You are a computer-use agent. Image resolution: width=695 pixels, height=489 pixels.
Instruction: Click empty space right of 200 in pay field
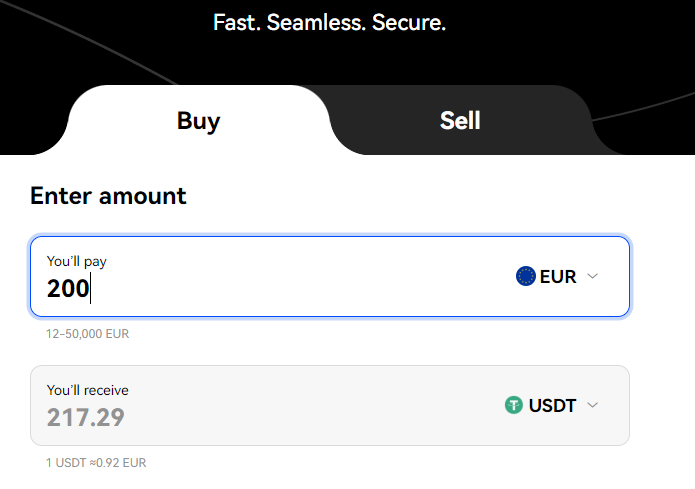301,289
